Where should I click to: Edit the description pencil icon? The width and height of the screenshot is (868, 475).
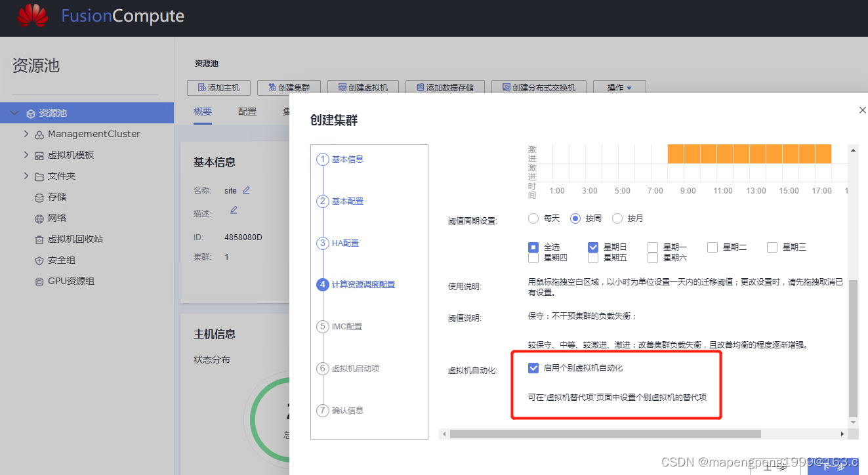pos(234,210)
